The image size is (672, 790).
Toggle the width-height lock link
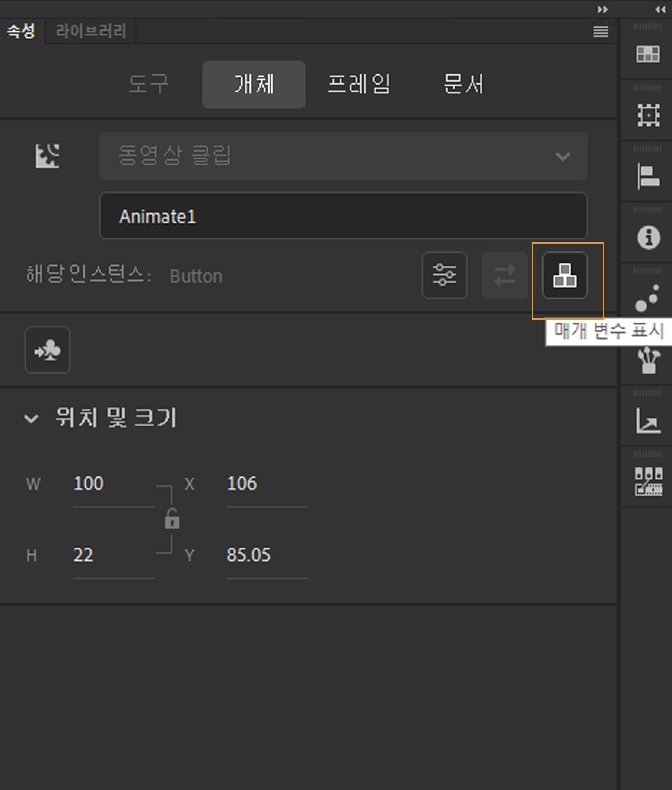pyautogui.click(x=172, y=519)
